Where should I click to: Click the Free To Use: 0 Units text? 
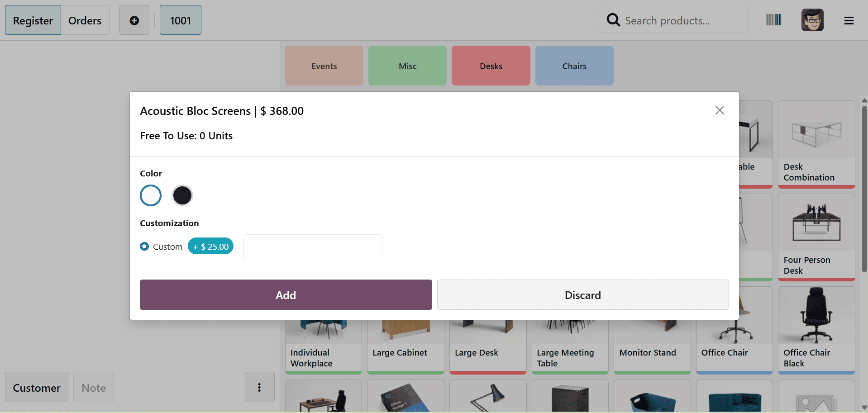(186, 136)
